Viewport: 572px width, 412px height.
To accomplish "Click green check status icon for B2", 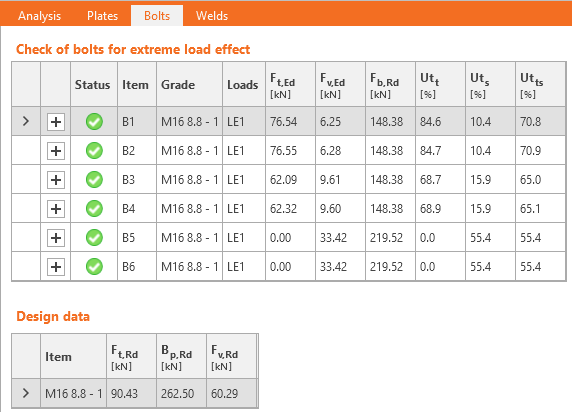I will tap(94, 151).
